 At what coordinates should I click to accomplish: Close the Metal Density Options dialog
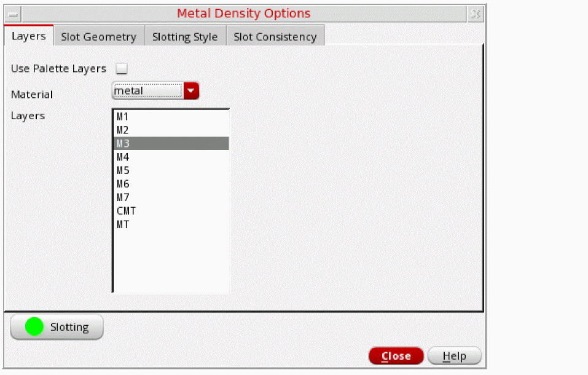[396, 355]
